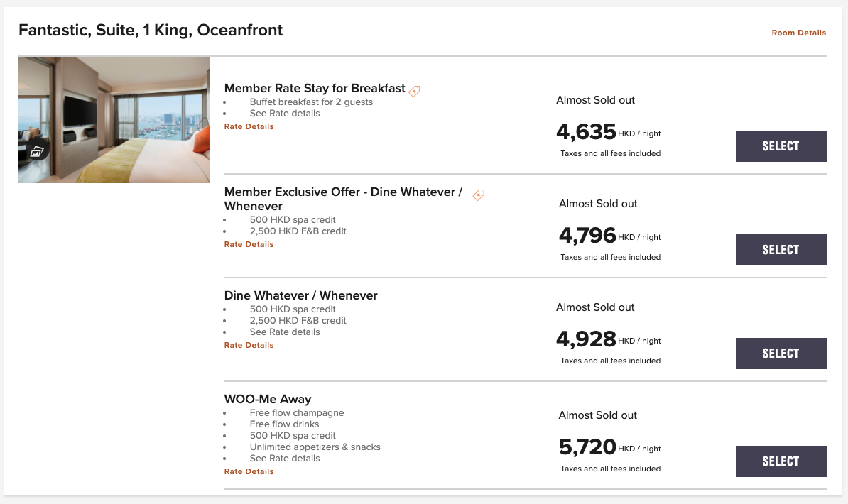The image size is (848, 504).
Task: Select the 4,796 HKD Member Exclusive Offer
Action: (781, 250)
